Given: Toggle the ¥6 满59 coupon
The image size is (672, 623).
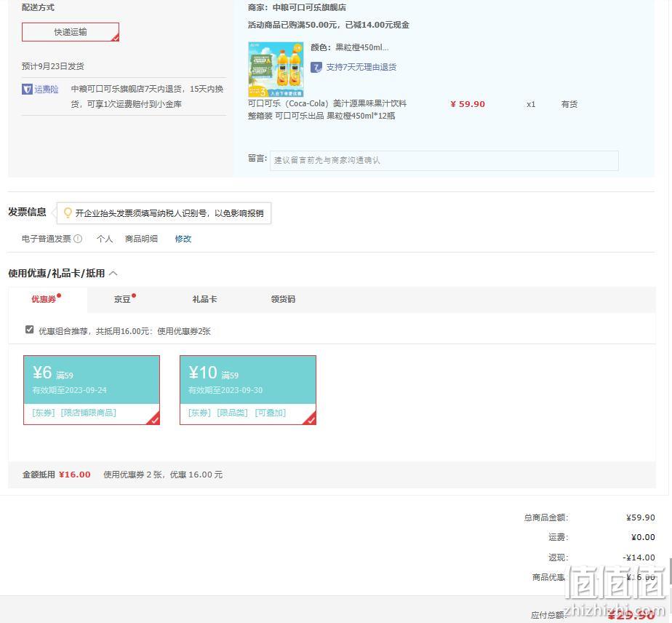Looking at the screenshot, I should click(x=92, y=390).
